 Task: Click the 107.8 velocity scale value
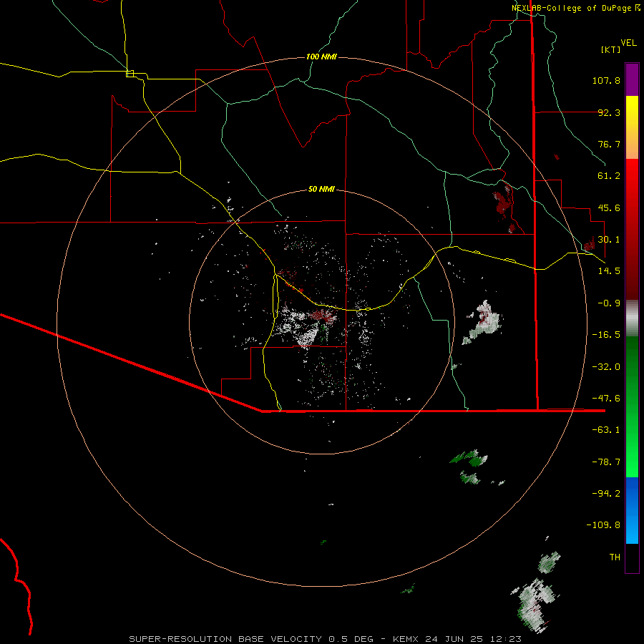[606, 80]
